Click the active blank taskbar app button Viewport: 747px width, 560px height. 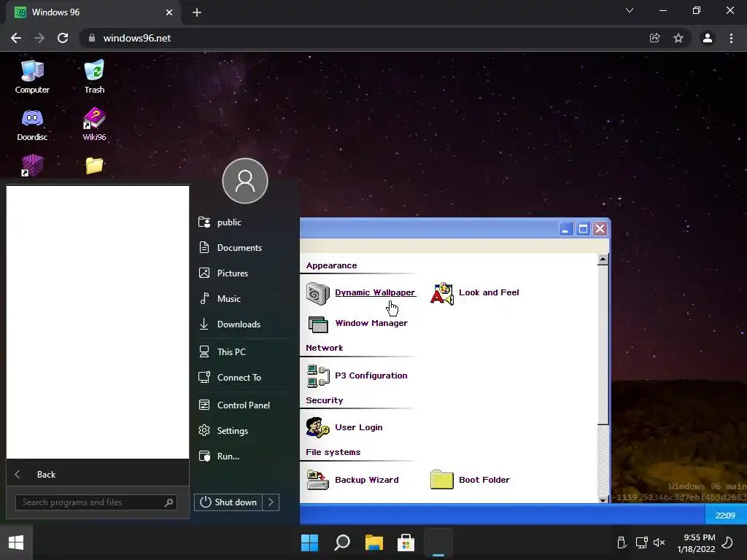(438, 542)
